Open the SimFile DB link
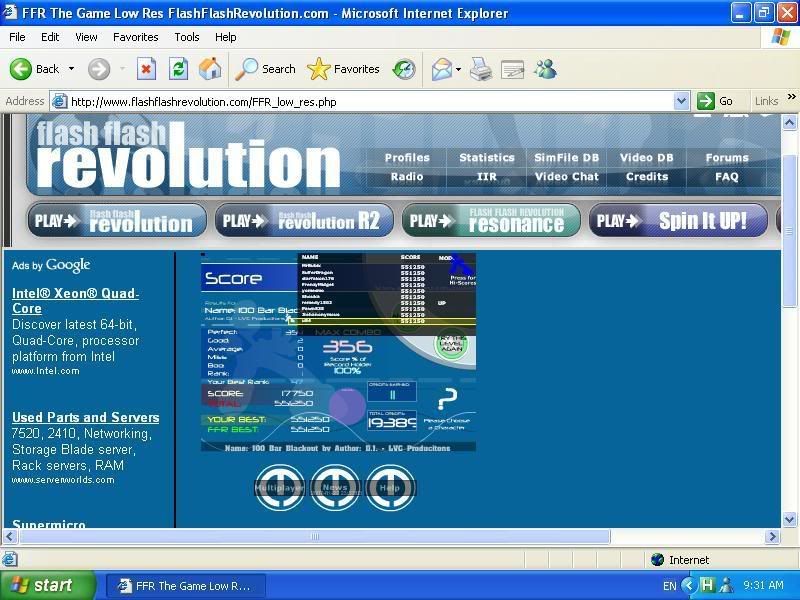800x600 pixels. [x=566, y=158]
